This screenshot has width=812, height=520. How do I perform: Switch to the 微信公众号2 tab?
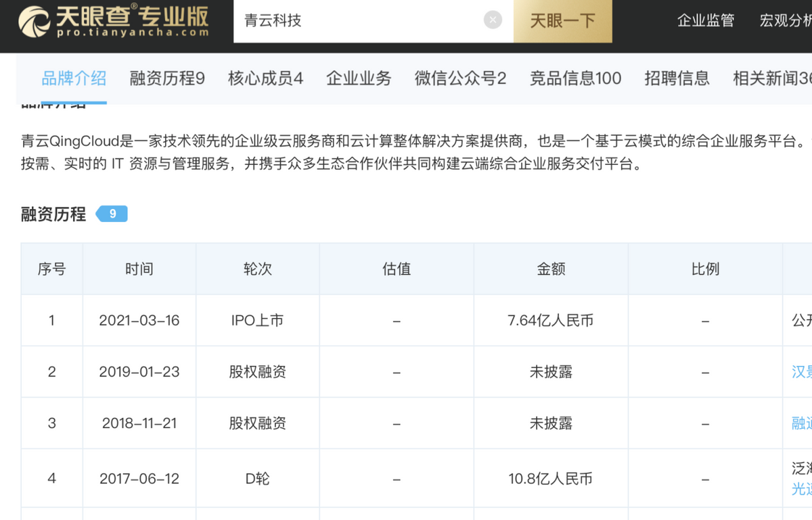coord(460,78)
